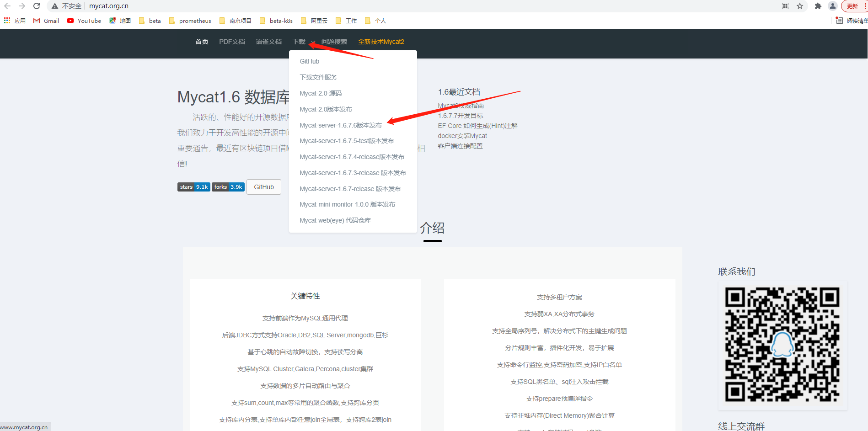The height and width of the screenshot is (431, 868).
Task: Click the browser forward arrow
Action: (x=22, y=6)
